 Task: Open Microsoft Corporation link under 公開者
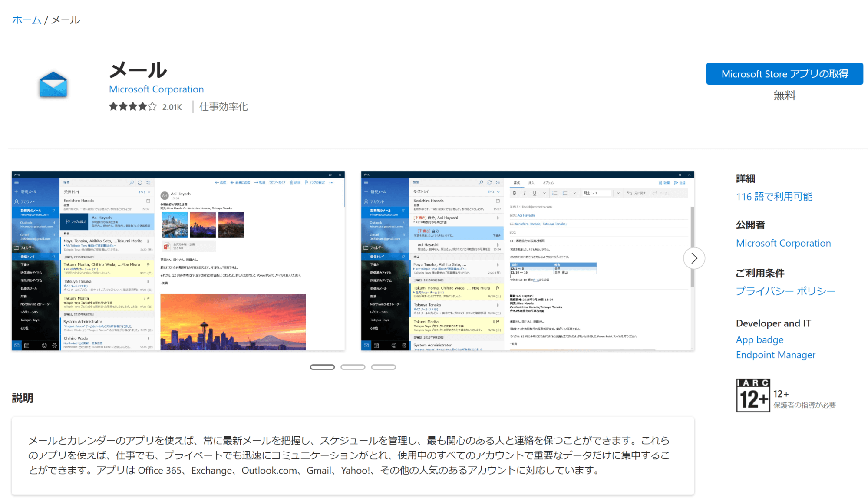click(783, 243)
